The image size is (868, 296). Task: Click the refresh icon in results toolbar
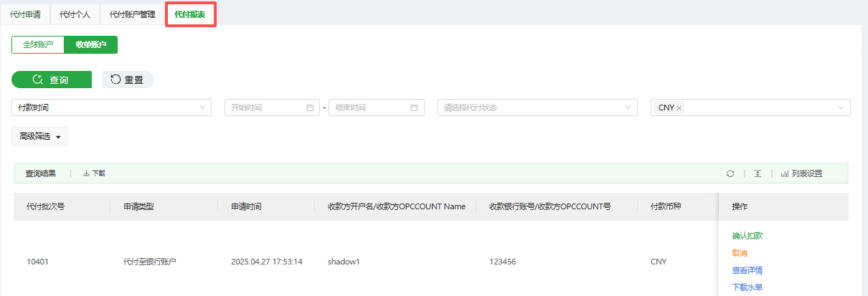tap(730, 173)
